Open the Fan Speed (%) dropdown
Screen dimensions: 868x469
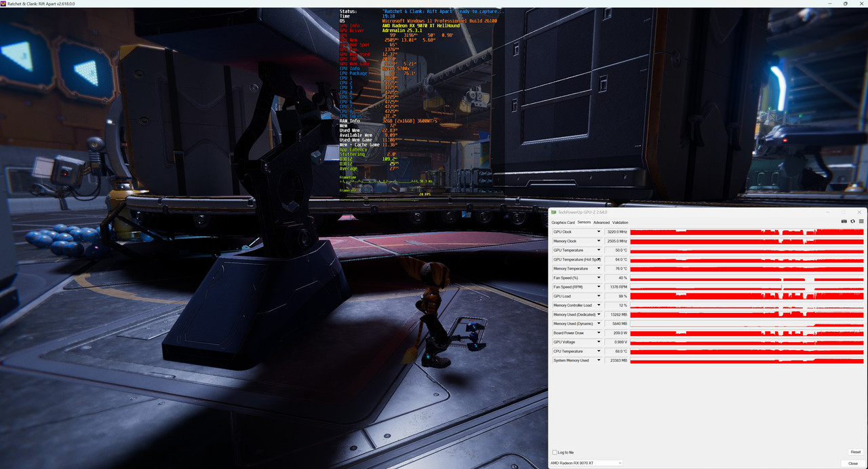(x=599, y=278)
